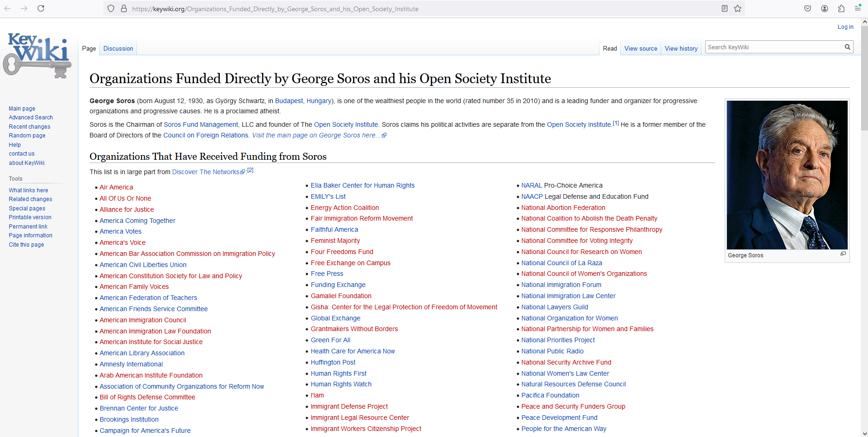The height and width of the screenshot is (437, 868).
Task: Open Recent changes in sidebar
Action: (29, 127)
